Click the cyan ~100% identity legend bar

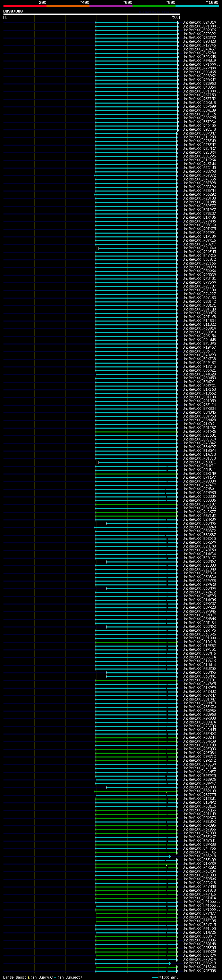point(197,6)
